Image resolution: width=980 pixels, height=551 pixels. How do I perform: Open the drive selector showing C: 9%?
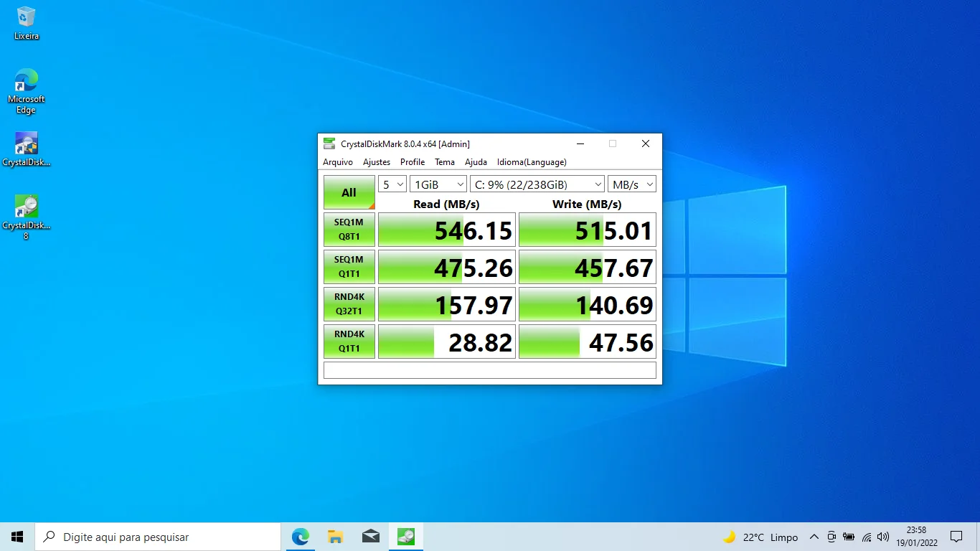pyautogui.click(x=537, y=184)
